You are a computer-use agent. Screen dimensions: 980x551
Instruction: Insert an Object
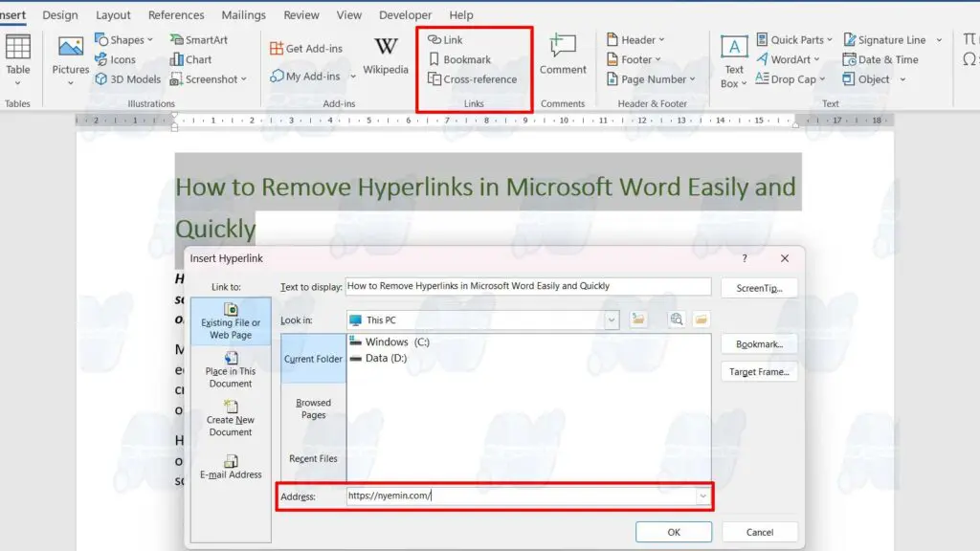(x=865, y=79)
